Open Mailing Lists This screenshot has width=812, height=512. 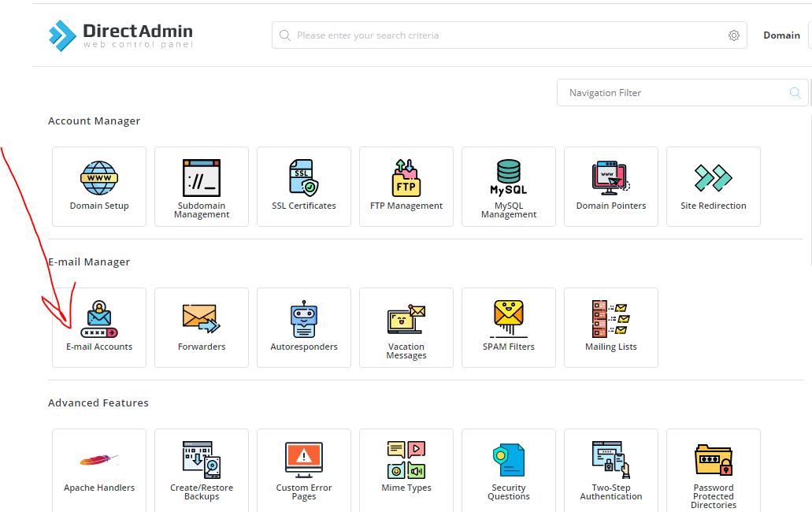611,320
